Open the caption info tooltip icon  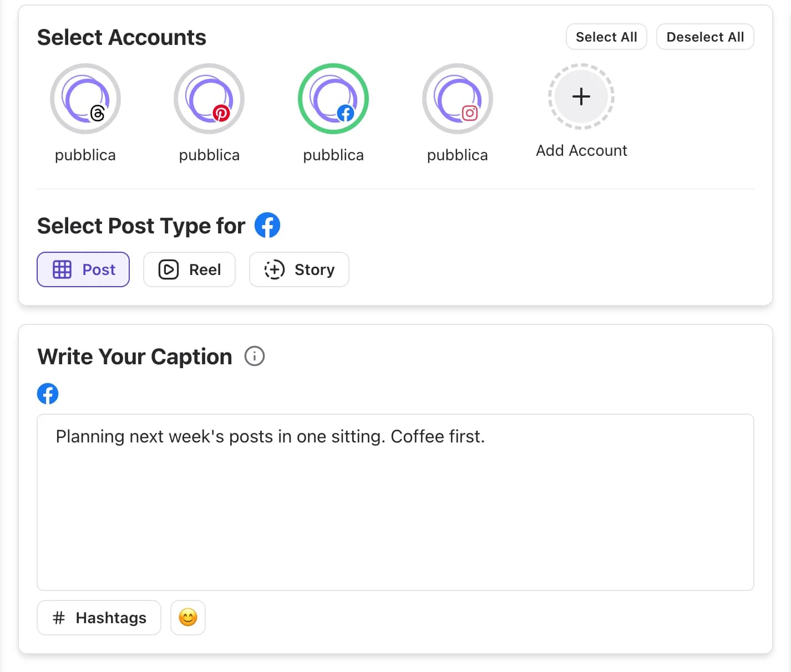click(255, 356)
